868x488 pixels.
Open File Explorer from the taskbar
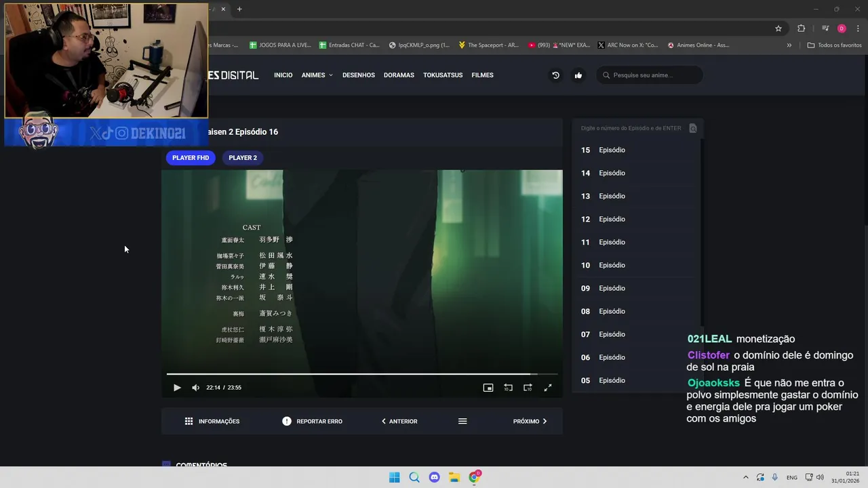tap(454, 477)
